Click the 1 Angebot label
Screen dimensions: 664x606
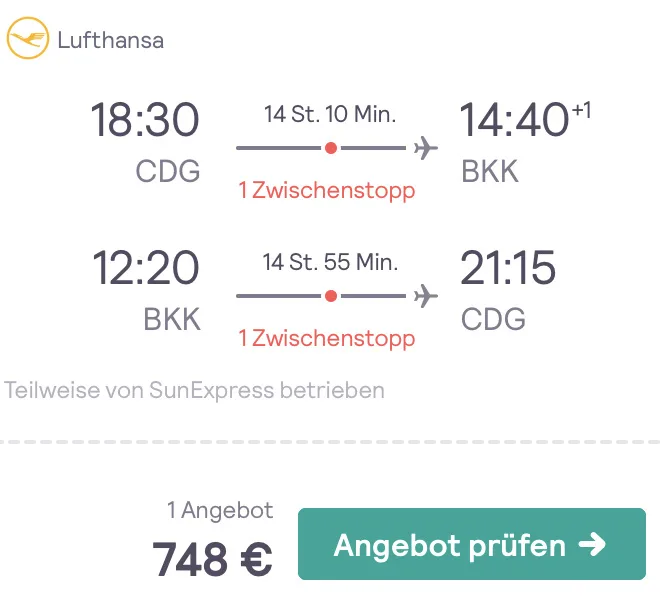(220, 510)
